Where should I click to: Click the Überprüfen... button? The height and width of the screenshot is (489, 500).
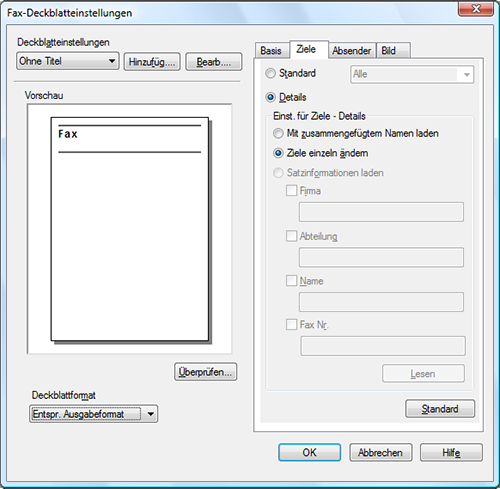coord(205,372)
